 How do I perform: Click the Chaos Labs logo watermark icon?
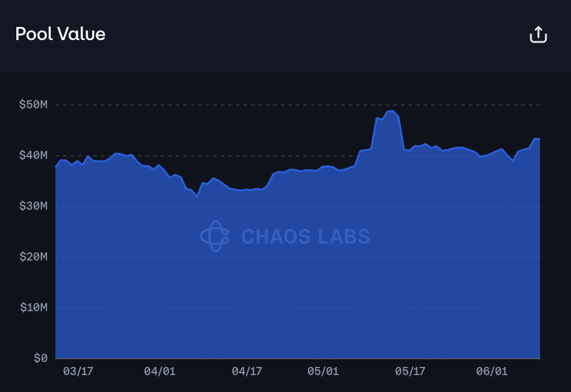tap(215, 236)
